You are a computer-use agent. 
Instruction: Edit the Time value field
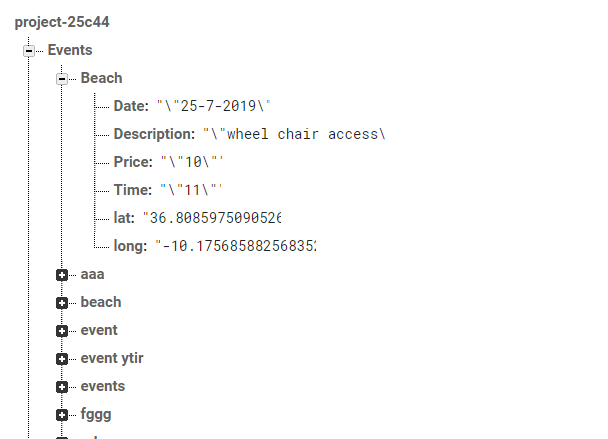[191, 190]
